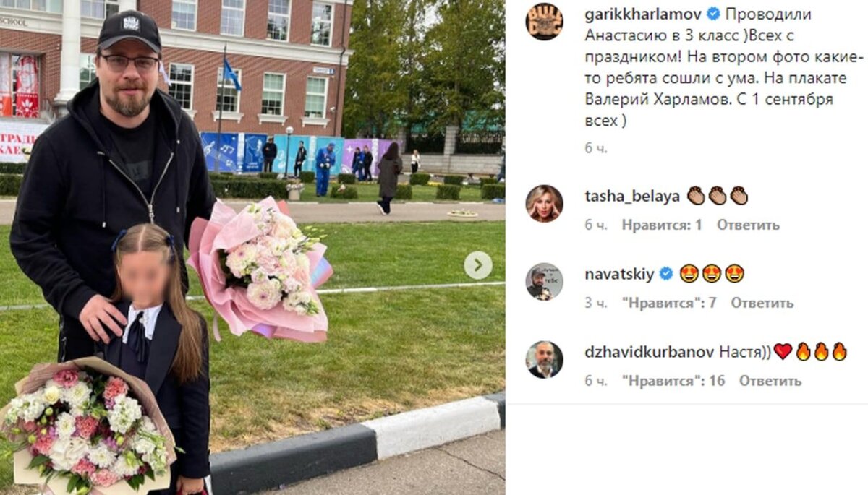Open navatskiy's profile avatar
The width and height of the screenshot is (868, 495).
coord(544,281)
